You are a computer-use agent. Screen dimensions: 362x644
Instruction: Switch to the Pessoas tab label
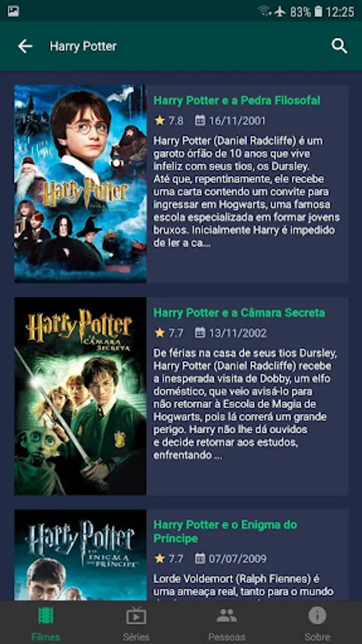(x=227, y=637)
